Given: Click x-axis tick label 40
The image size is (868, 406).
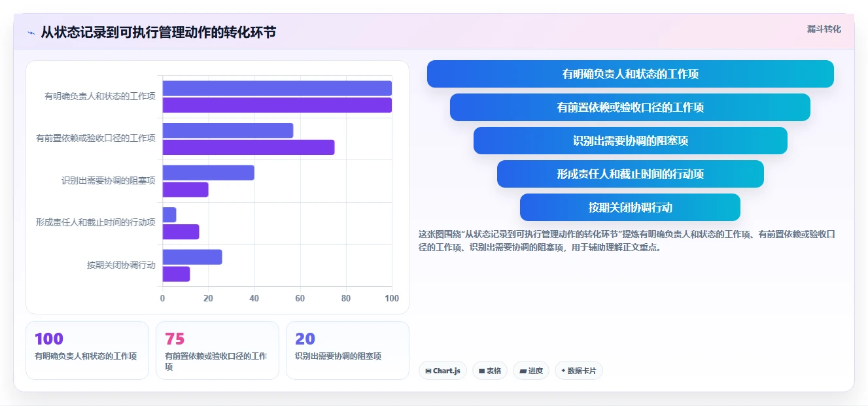Looking at the screenshot, I should point(254,298).
